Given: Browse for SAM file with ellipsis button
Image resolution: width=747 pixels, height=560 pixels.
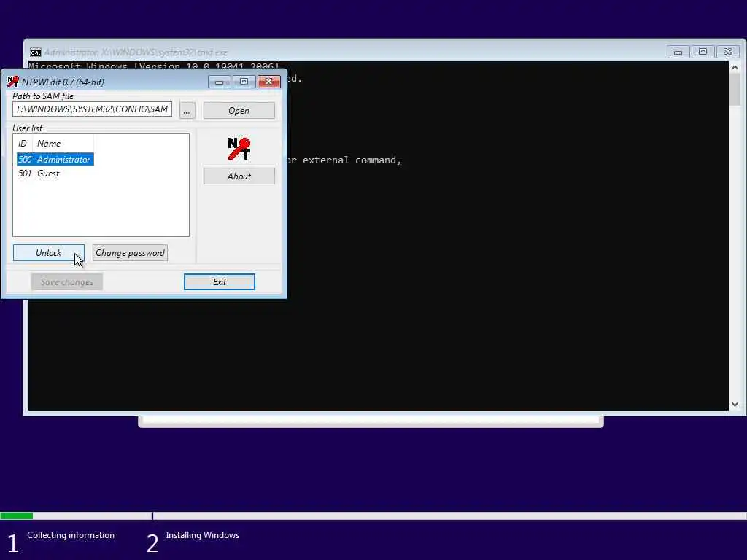Looking at the screenshot, I should pos(187,111).
